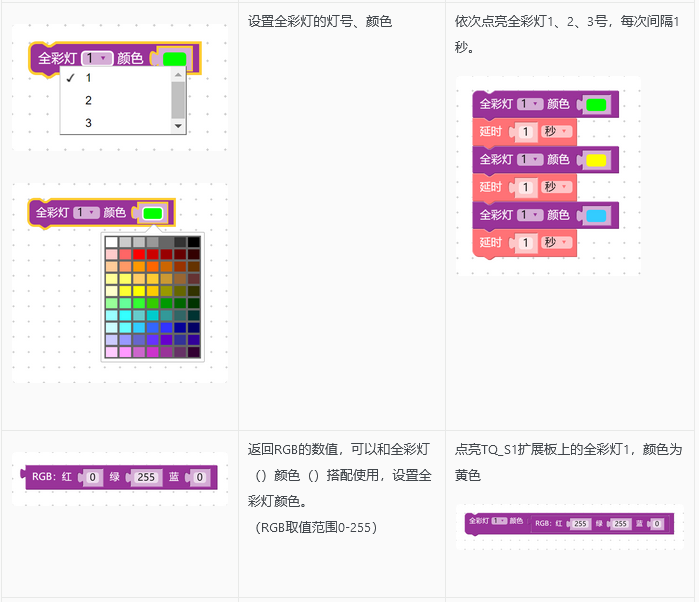The image size is (699, 602).
Task: Click the dropdown list's scrollbar thumb
Action: coord(178,100)
